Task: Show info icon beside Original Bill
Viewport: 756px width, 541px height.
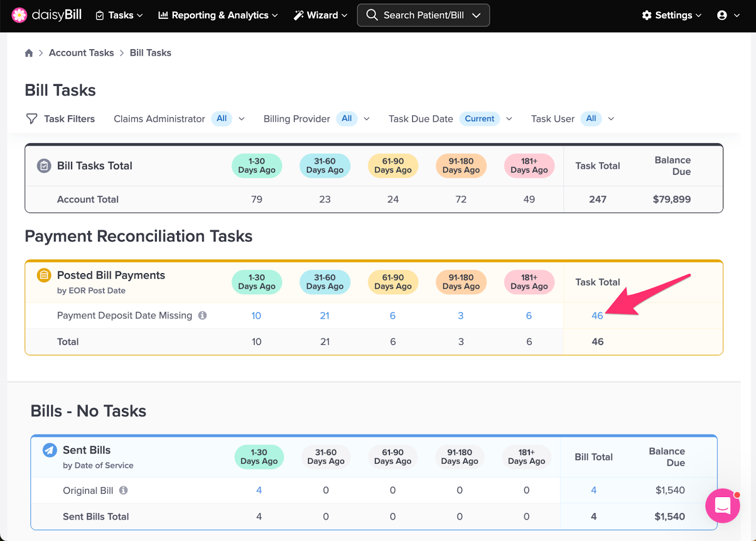Action: 123,490
